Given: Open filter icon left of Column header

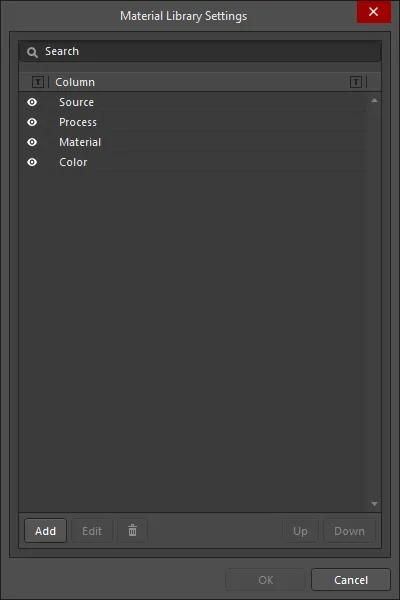Looking at the screenshot, I should [x=38, y=82].
